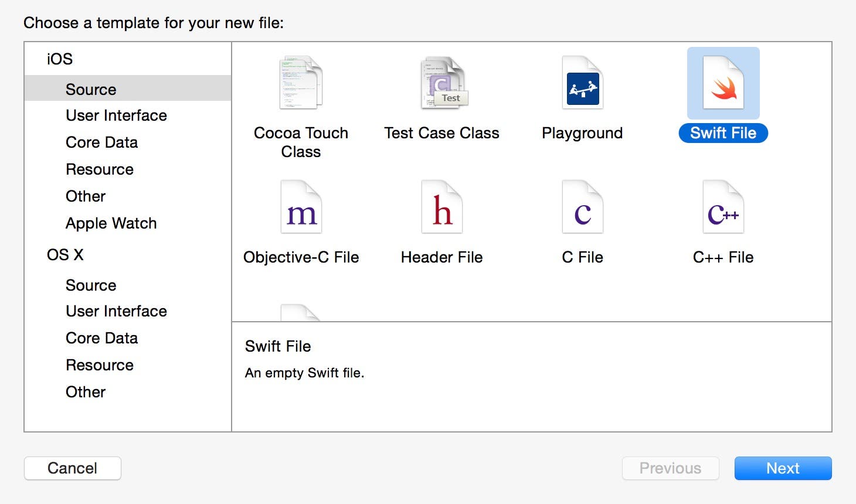The height and width of the screenshot is (504, 856).
Task: Select the Header File 'h' icon
Action: [x=441, y=207]
